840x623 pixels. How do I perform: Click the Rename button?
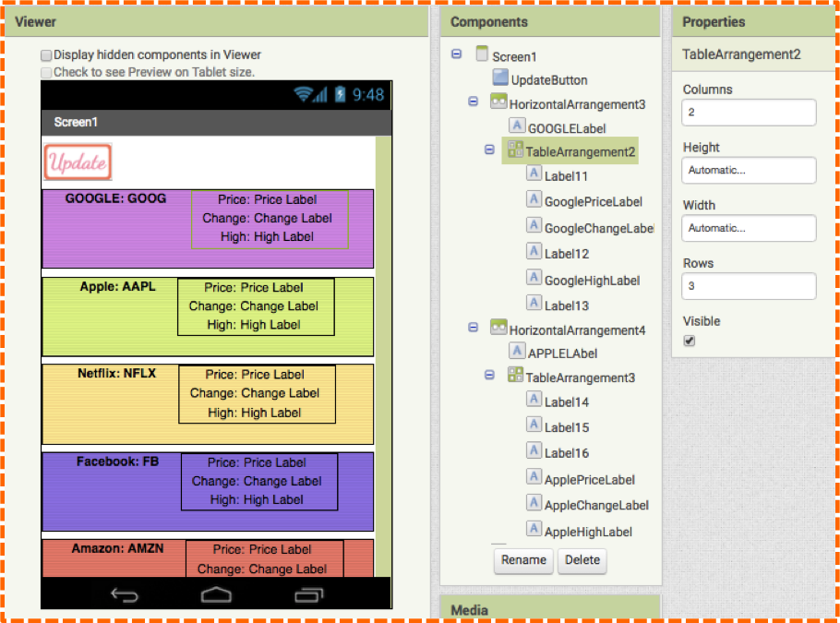coord(523,560)
